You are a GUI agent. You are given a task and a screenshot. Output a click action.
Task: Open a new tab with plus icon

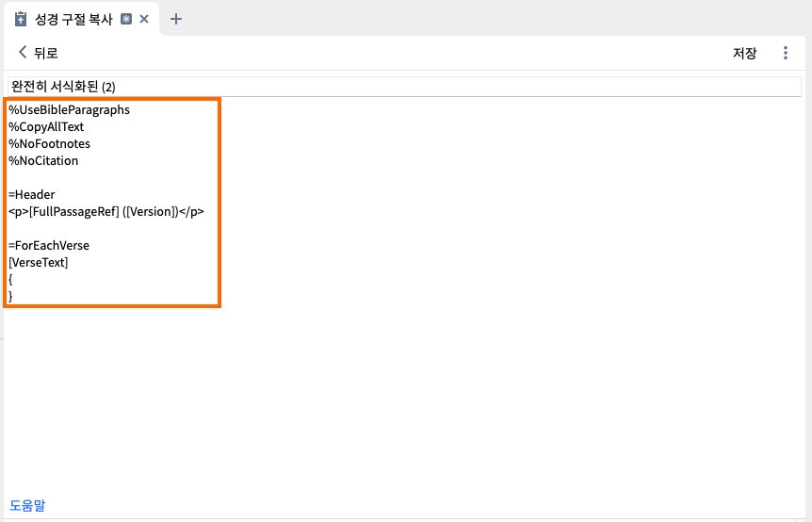click(176, 19)
